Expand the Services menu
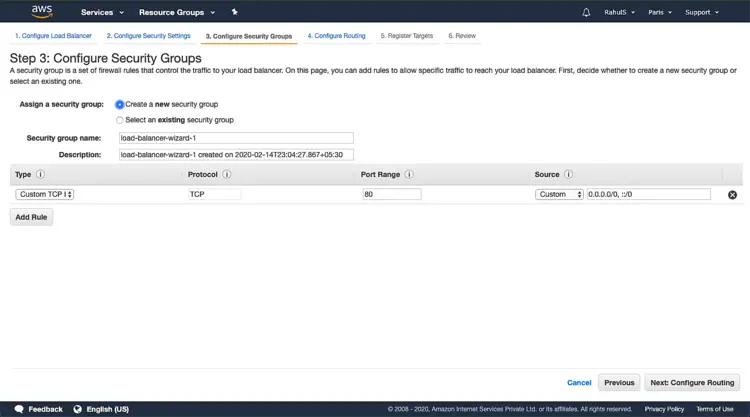 coord(102,13)
